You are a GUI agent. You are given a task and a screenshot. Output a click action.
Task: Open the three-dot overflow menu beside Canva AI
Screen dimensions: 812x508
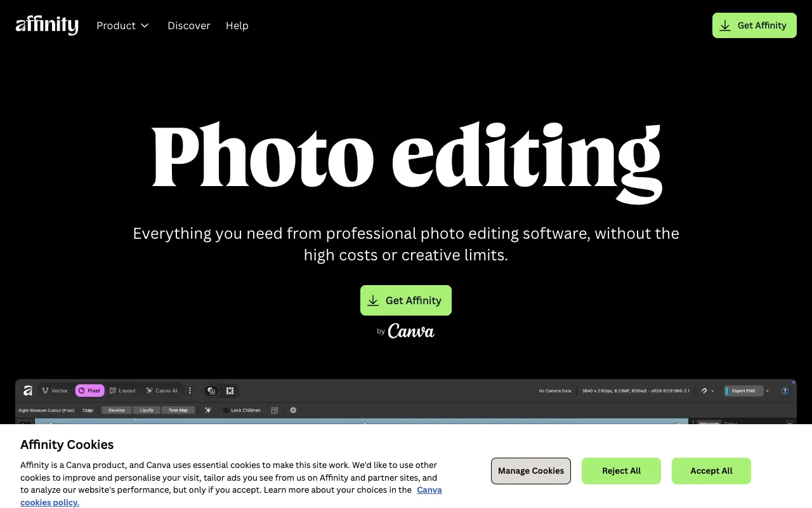(x=190, y=391)
